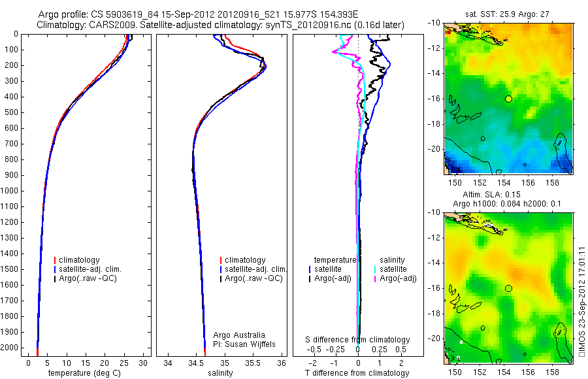The image size is (588, 379).
Task: Click the 'sat. SST: 25.9 Argo: 27' title
Action: coord(507,14)
